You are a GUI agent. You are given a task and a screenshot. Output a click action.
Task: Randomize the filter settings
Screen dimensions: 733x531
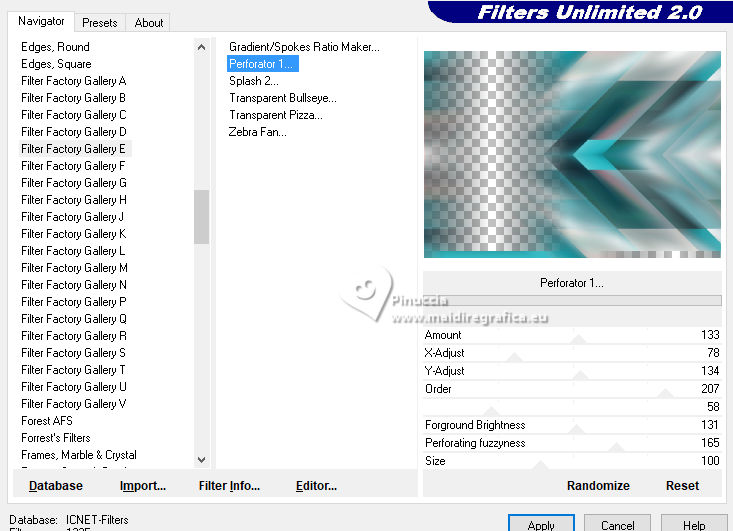point(598,486)
